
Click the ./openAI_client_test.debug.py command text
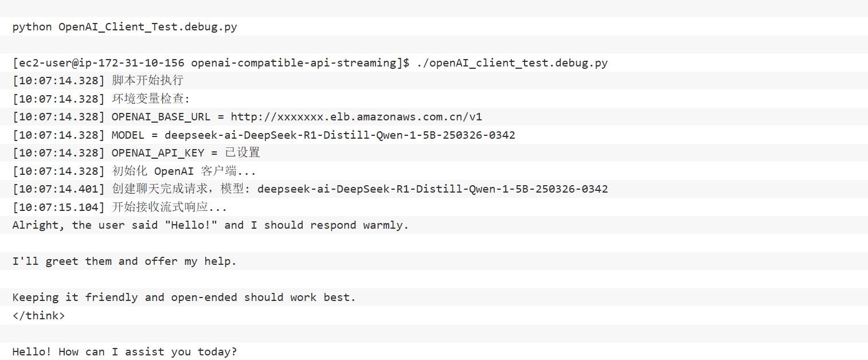(x=512, y=63)
